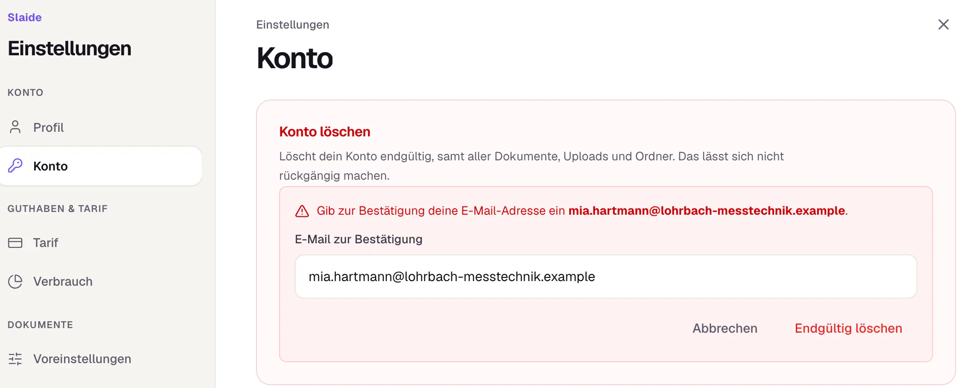Click the Voreinstellungen sliders icon
Image resolution: width=980 pixels, height=388 pixels.
pyautogui.click(x=15, y=359)
